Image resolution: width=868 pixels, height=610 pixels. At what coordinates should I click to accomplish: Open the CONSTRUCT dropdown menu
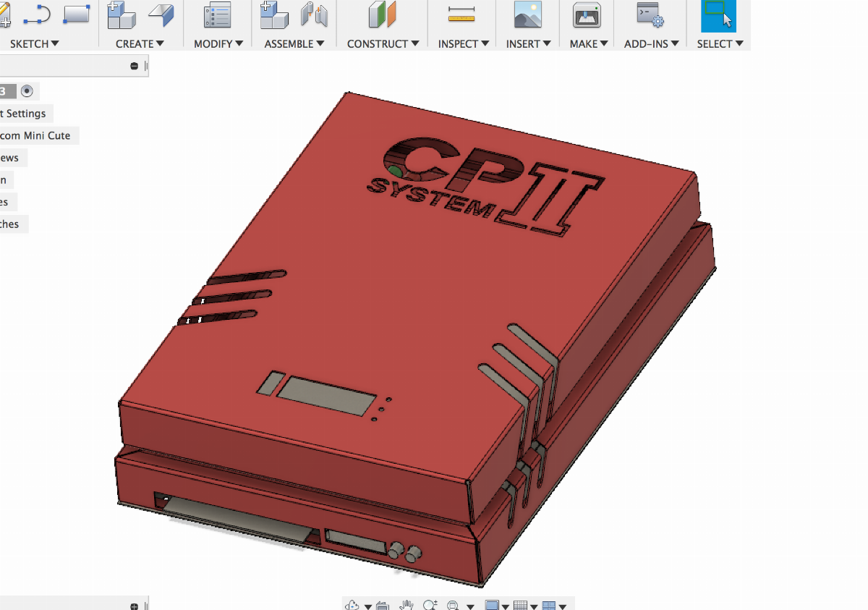pos(383,44)
